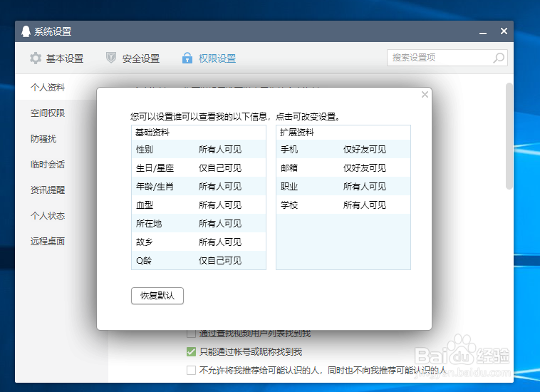This screenshot has height=392, width=540.
Task: Click the QQ penguin icon in title bar
Action: pos(26,31)
